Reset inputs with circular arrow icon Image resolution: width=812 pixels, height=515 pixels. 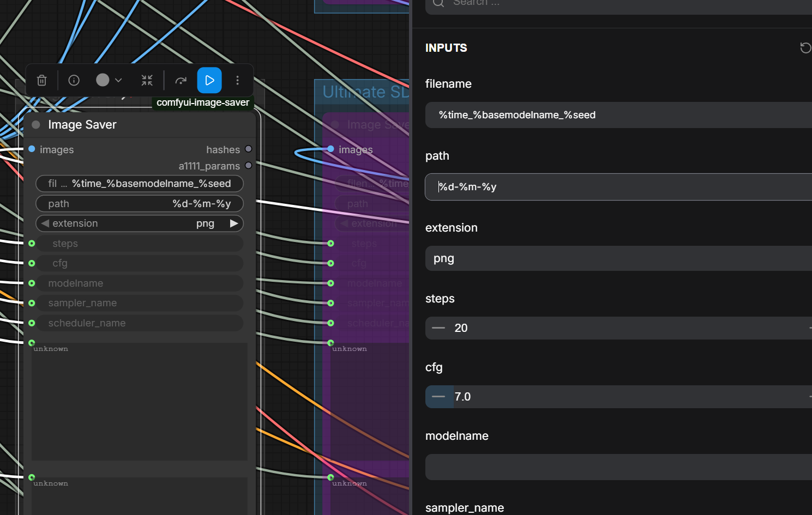pyautogui.click(x=805, y=48)
